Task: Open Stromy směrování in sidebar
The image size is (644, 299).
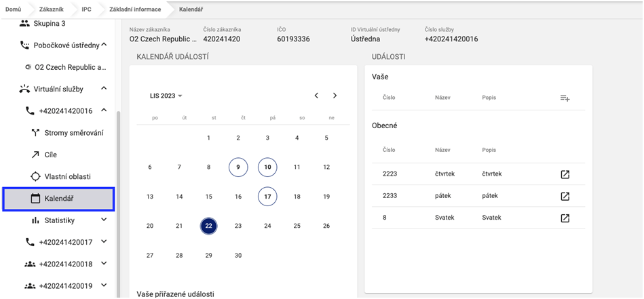Action: (x=73, y=132)
